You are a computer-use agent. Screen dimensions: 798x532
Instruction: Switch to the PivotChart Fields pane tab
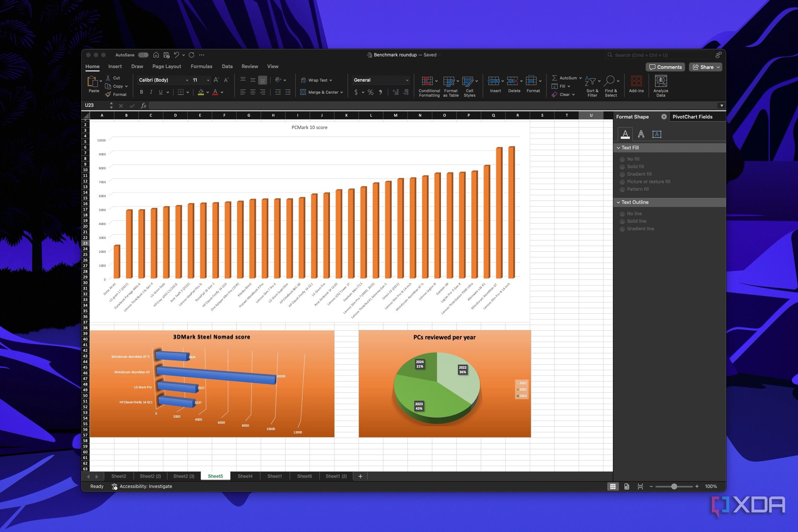[x=692, y=117]
